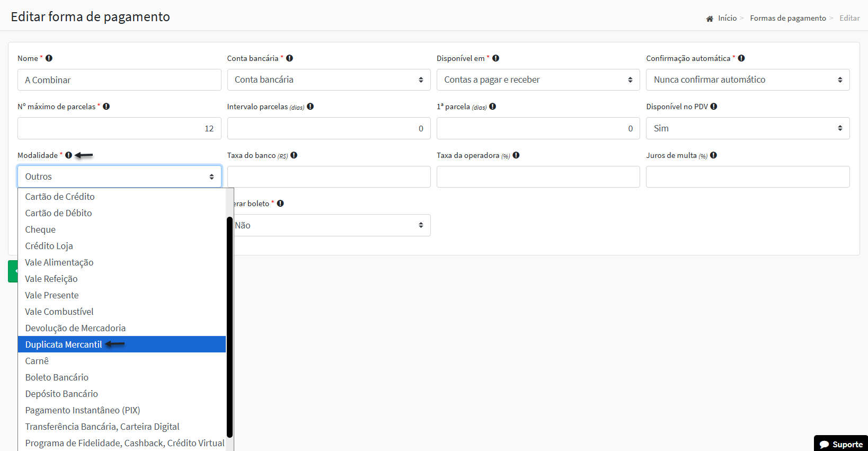Choose Carnê from the modalidade list
This screenshot has height=451, width=868.
pyautogui.click(x=122, y=361)
